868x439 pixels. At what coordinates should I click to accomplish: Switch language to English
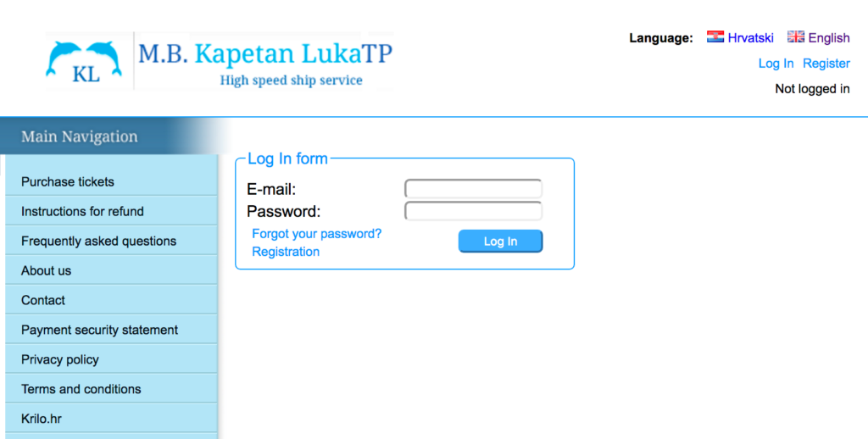click(829, 37)
